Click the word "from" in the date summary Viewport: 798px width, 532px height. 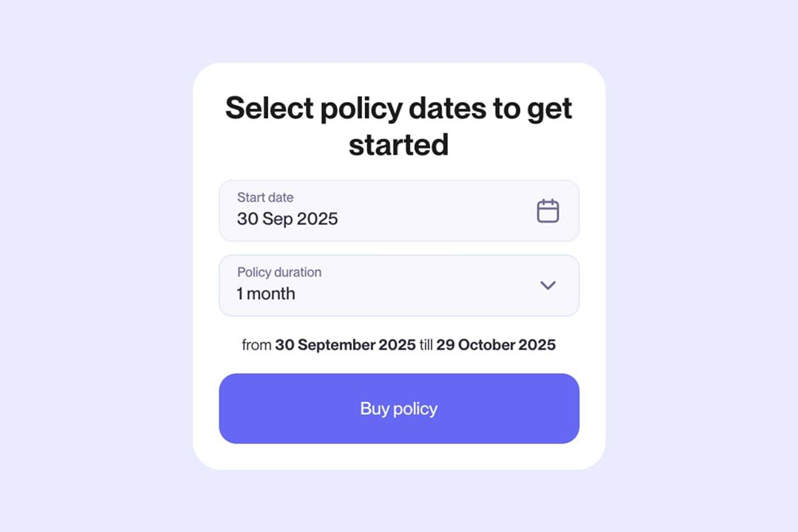click(256, 345)
